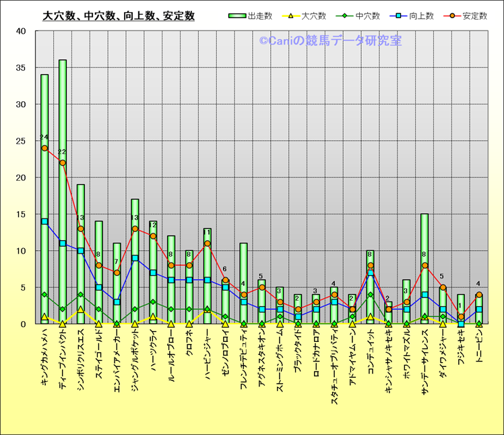Click the コンデュイット x-axis label

tap(370, 357)
